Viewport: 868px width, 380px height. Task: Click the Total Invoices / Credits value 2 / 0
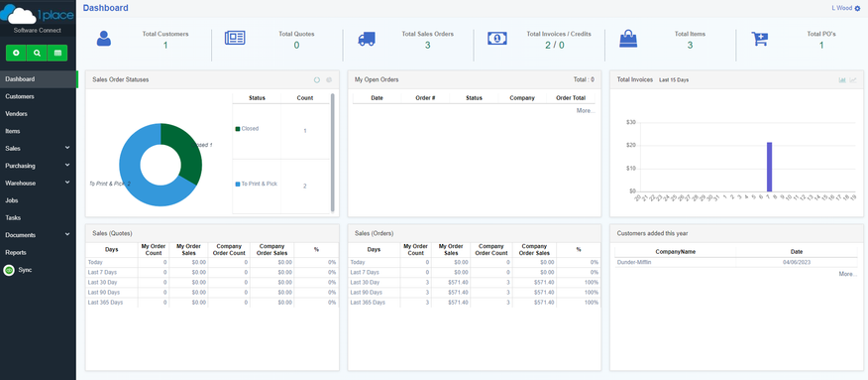pos(555,45)
